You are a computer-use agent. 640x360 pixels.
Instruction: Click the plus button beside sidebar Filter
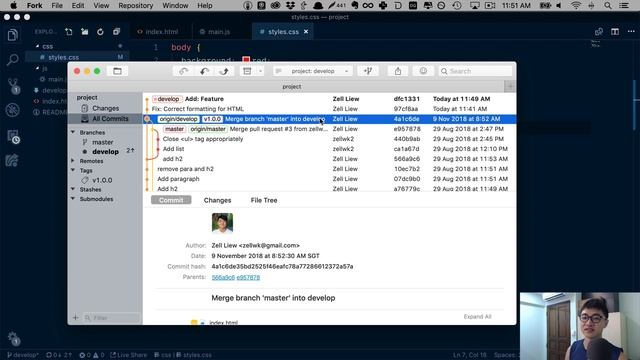76,318
